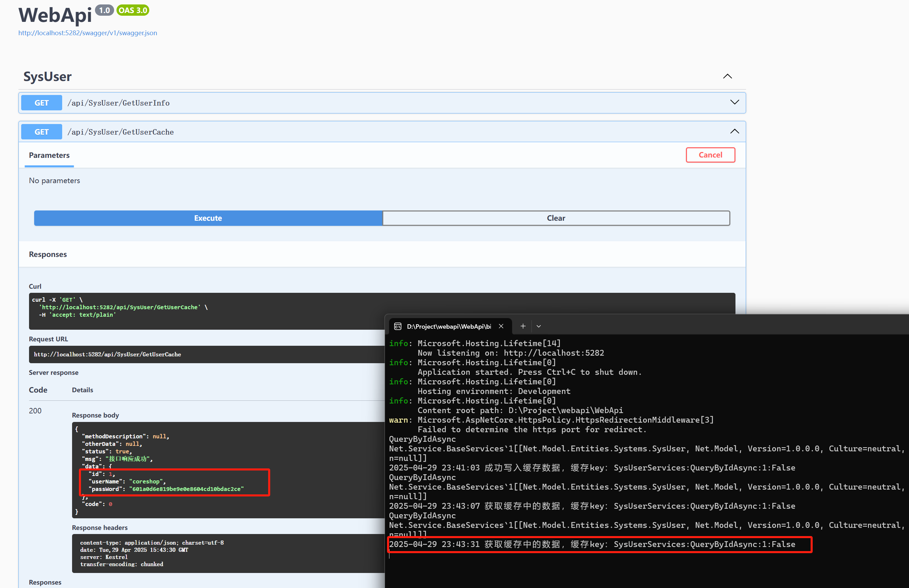
Task: Click the OAS 3.0 badge
Action: 133,10
